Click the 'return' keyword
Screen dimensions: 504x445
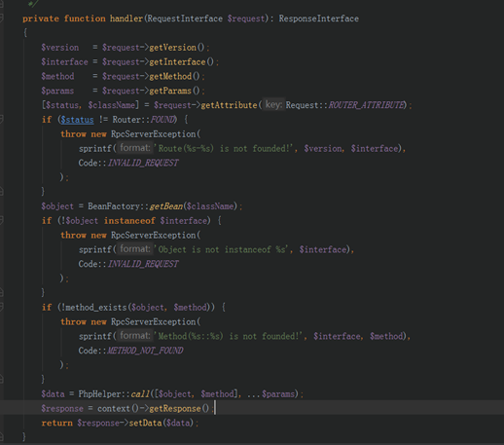pyautogui.click(x=57, y=423)
